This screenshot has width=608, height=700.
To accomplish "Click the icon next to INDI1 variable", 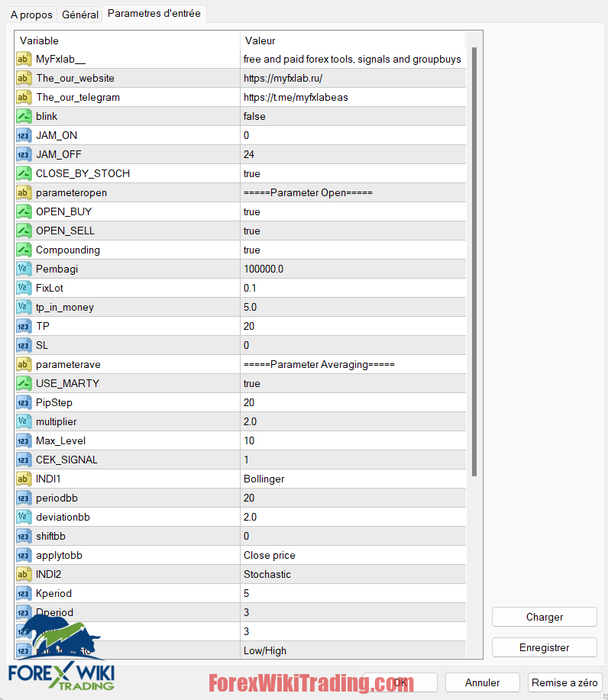I will point(24,479).
